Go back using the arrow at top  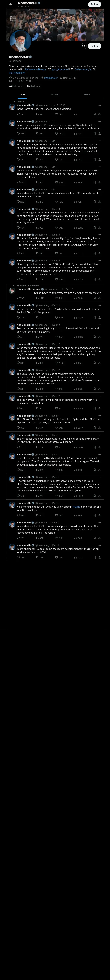click(11, 4)
